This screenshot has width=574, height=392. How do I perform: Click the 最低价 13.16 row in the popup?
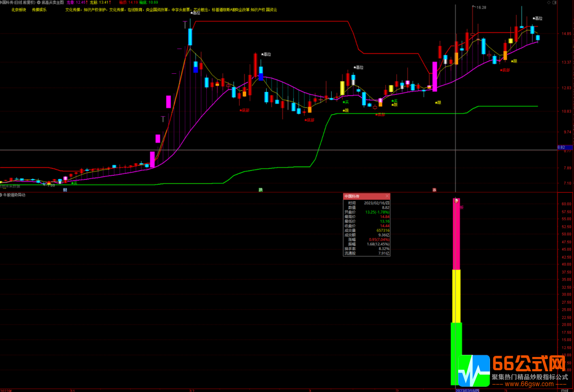pos(366,221)
